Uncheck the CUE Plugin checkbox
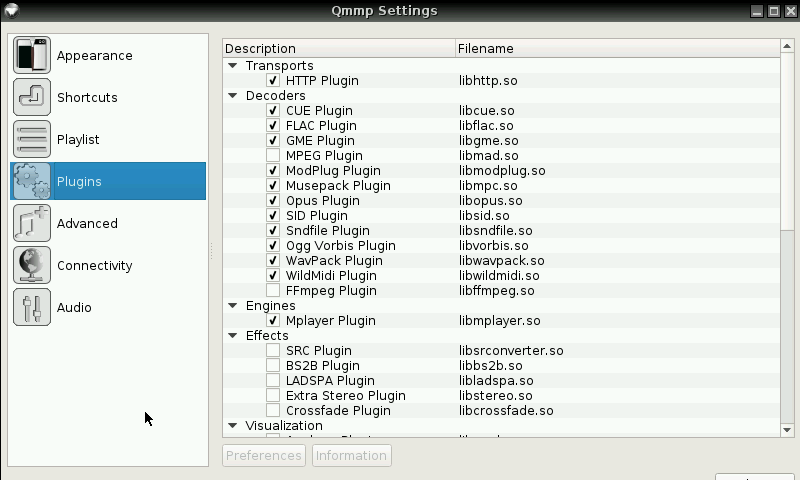800x480 pixels. [273, 111]
